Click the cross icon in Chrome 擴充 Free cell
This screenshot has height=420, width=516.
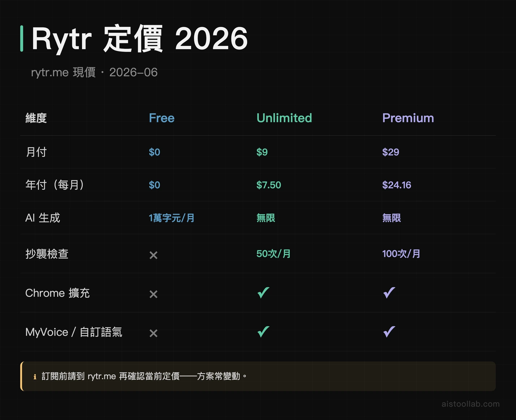[154, 294]
